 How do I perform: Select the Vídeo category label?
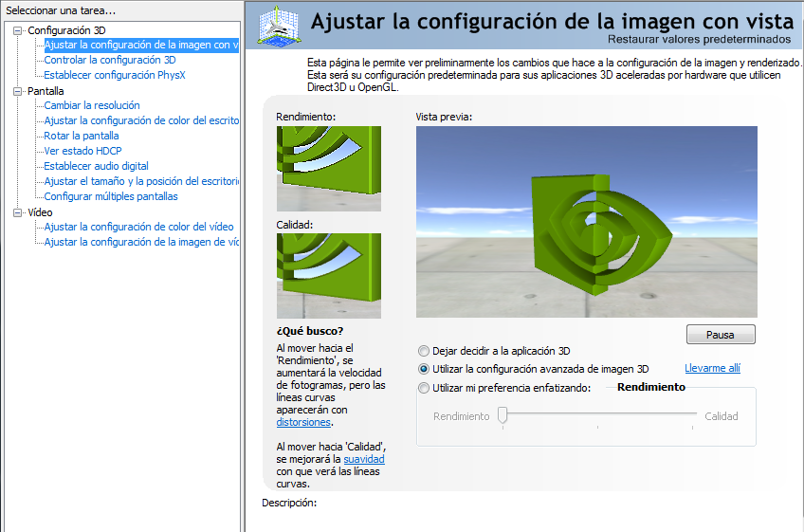click(40, 212)
